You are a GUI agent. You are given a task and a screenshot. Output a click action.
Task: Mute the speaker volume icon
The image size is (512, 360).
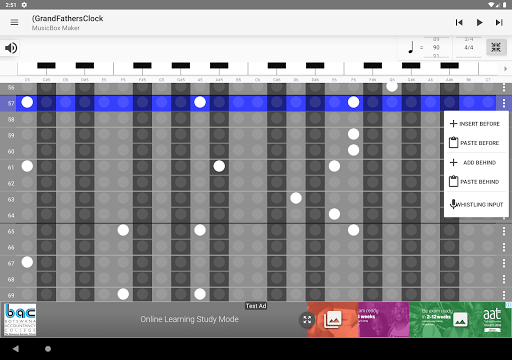pyautogui.click(x=11, y=48)
